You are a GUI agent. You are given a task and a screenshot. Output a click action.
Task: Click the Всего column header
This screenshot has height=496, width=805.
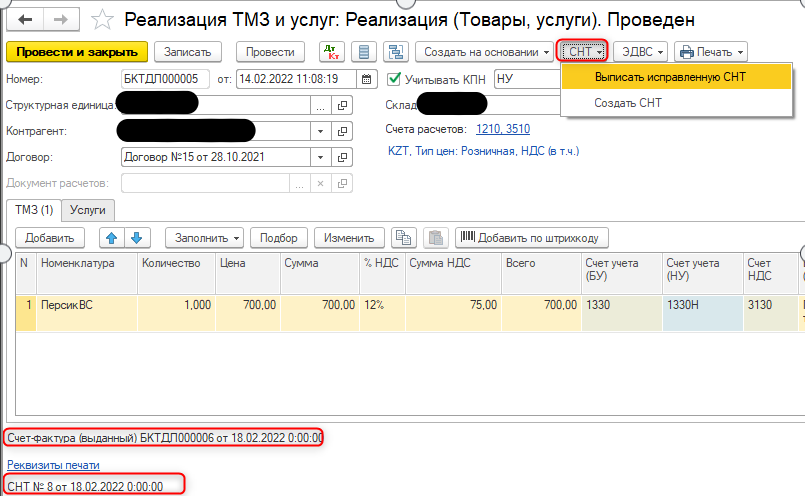(542, 274)
